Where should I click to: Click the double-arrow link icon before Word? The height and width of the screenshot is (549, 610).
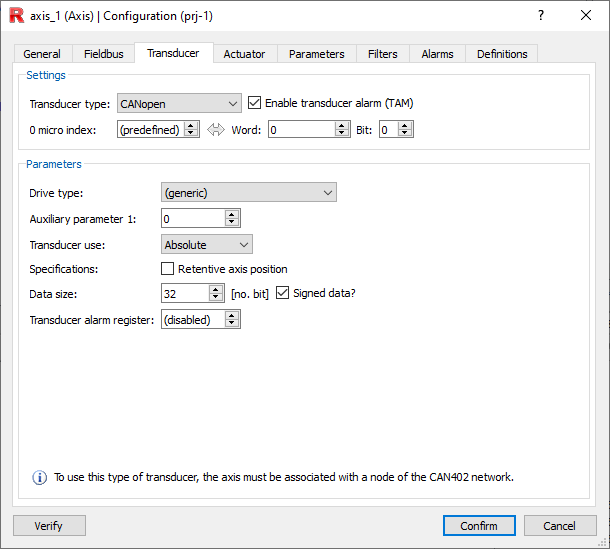(x=216, y=130)
